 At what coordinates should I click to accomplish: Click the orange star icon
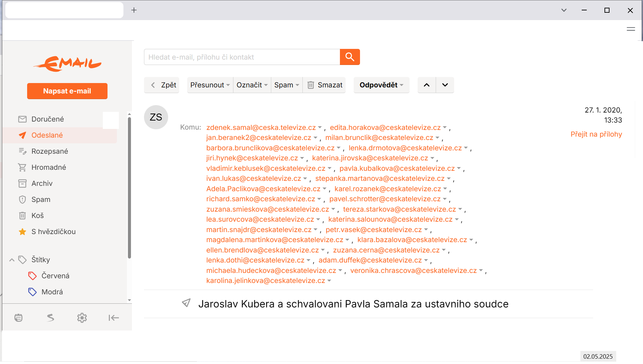pyautogui.click(x=22, y=232)
